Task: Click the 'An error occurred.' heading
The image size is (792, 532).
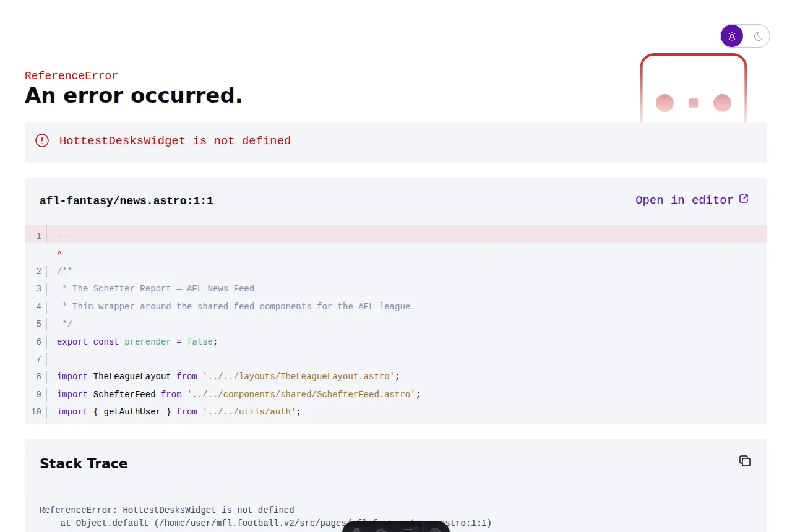Action: 134,95
